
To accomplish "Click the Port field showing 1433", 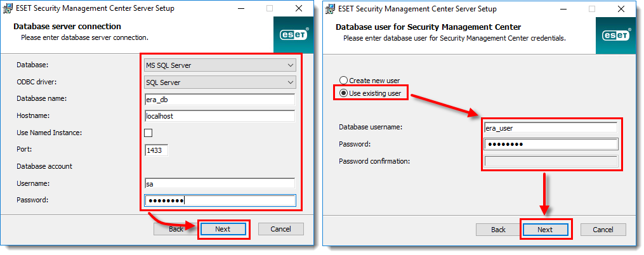I will 157,150.
